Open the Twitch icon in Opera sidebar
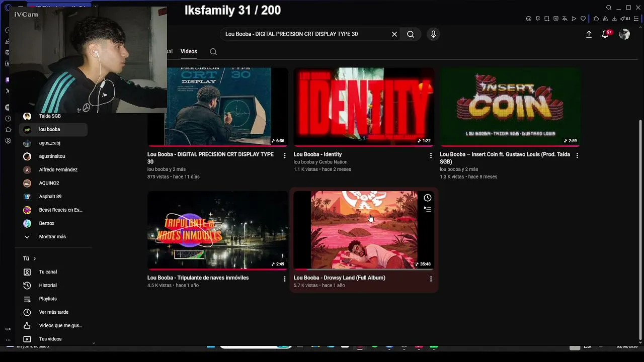 (x=8, y=80)
